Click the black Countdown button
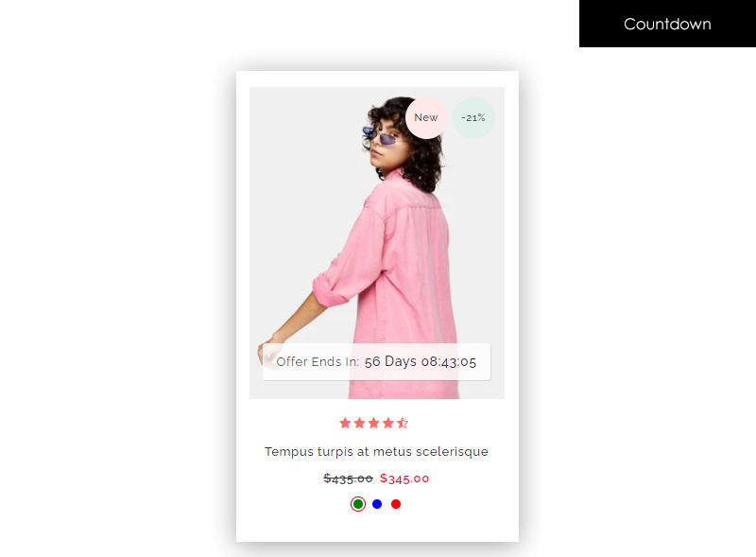 click(x=667, y=24)
